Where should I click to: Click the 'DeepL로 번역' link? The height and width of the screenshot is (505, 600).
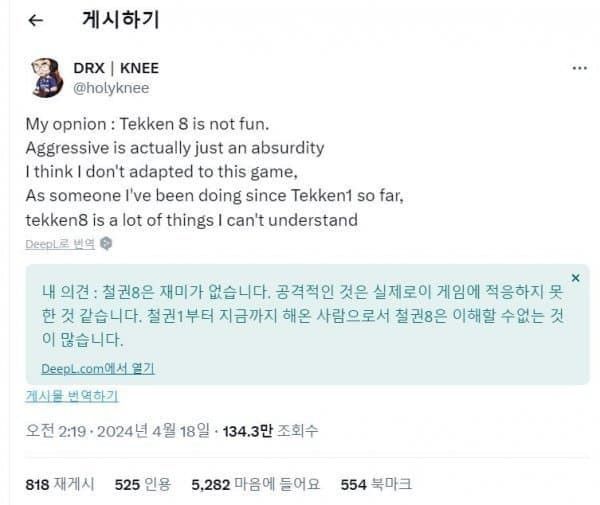point(60,244)
